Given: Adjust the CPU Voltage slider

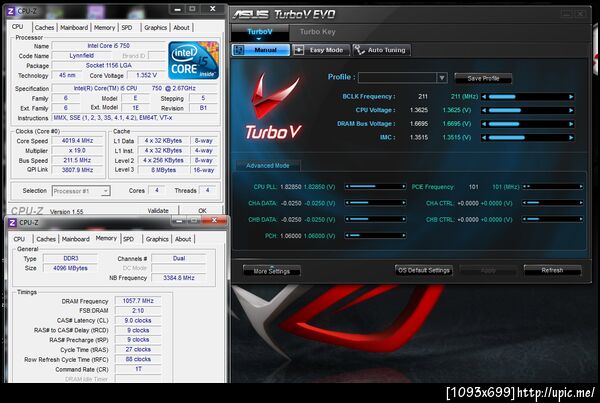Looking at the screenshot, I should coord(528,111).
